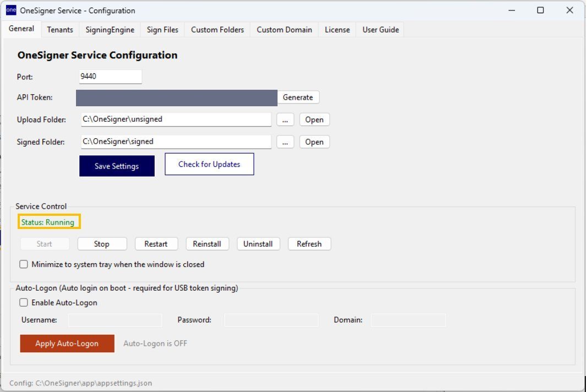The height and width of the screenshot is (392, 587).
Task: Open the SigningEngine tab
Action: [x=110, y=30]
